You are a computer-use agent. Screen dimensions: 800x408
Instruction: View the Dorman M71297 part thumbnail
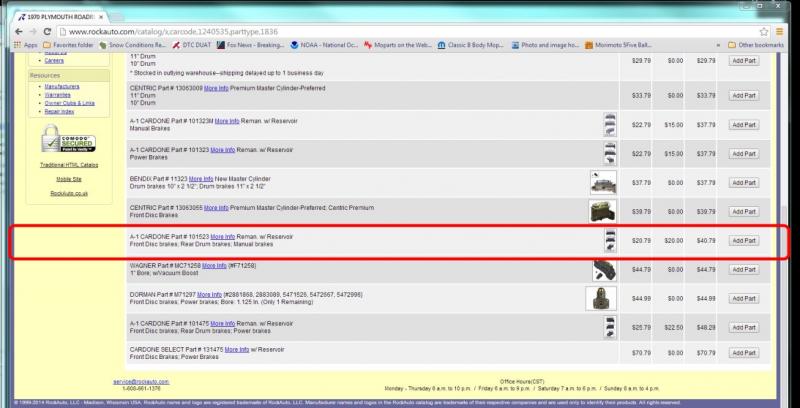coord(601,298)
